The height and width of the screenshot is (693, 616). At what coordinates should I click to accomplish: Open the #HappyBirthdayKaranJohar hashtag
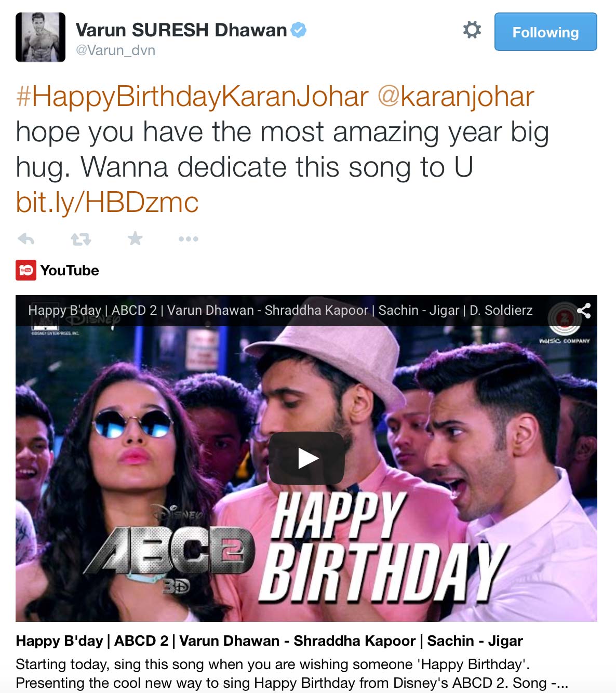coord(192,97)
